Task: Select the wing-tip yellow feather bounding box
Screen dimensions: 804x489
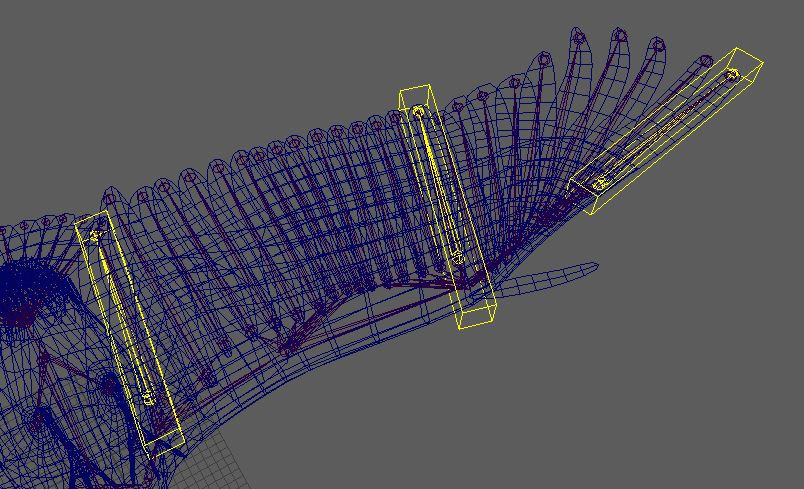Action: tap(666, 131)
